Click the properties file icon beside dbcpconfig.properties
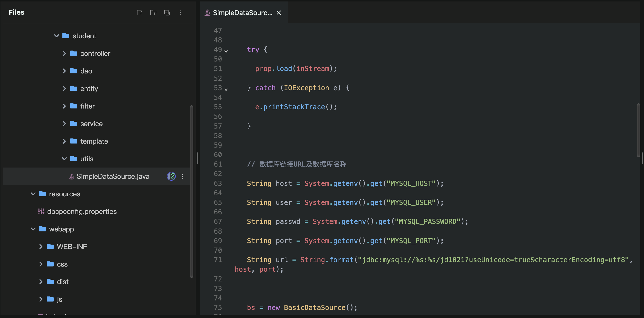Screen dimensions: 644x318 (41, 211)
